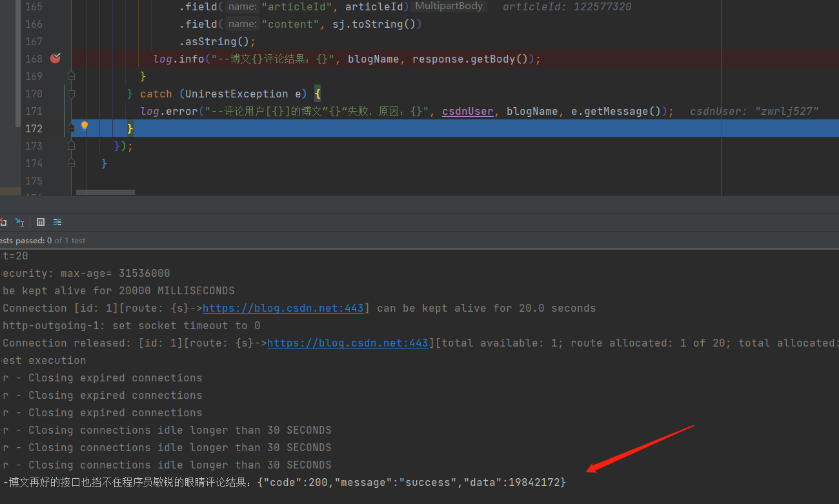Image resolution: width=839 pixels, height=504 pixels.
Task: Click the 'MultipartBody' inlay hint on line 165
Action: click(x=449, y=6)
